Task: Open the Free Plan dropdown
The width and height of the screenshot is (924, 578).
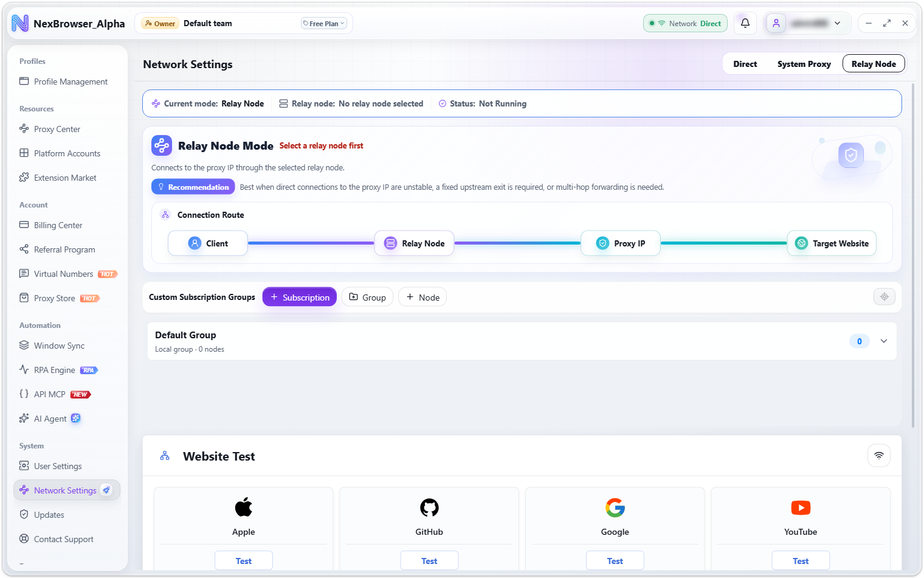Action: click(x=323, y=24)
